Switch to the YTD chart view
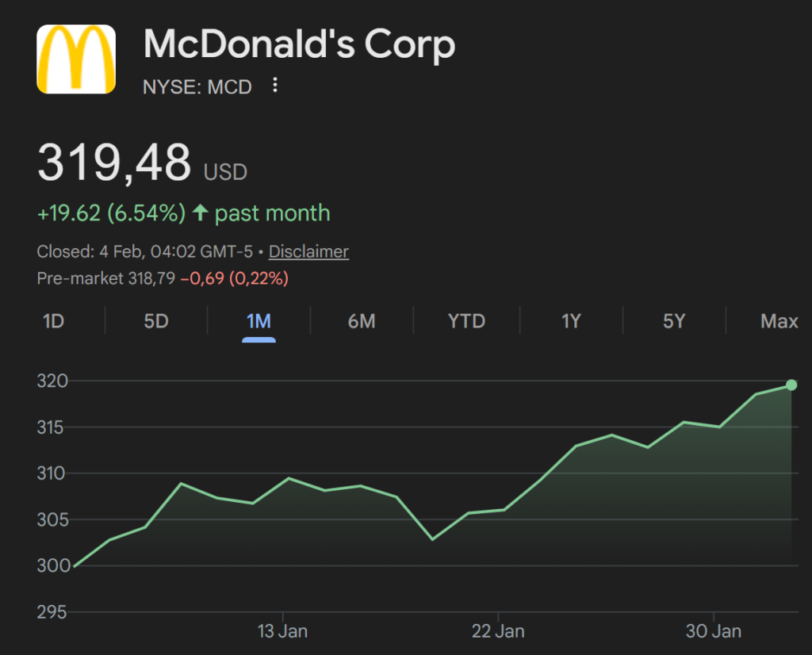Screen dimensions: 812x655 coord(466,321)
